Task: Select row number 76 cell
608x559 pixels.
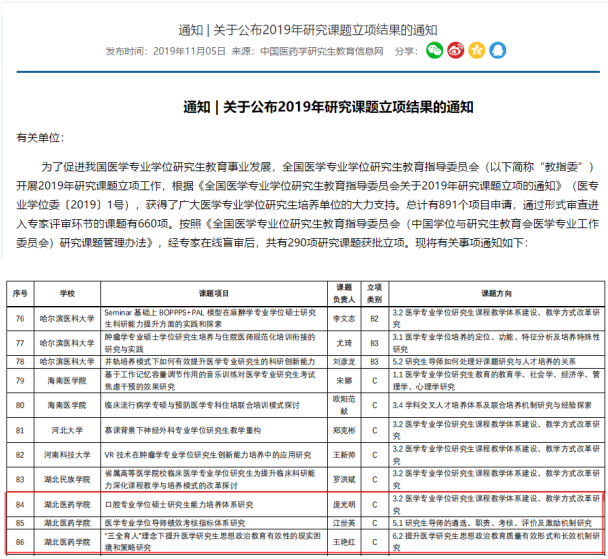Action: pyautogui.click(x=20, y=319)
